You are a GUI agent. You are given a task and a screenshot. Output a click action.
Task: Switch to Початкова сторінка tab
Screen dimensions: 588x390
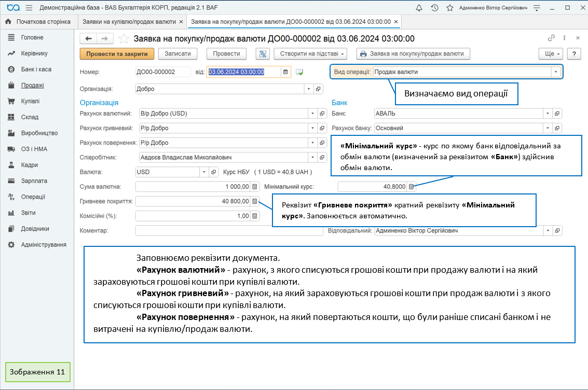pyautogui.click(x=38, y=22)
